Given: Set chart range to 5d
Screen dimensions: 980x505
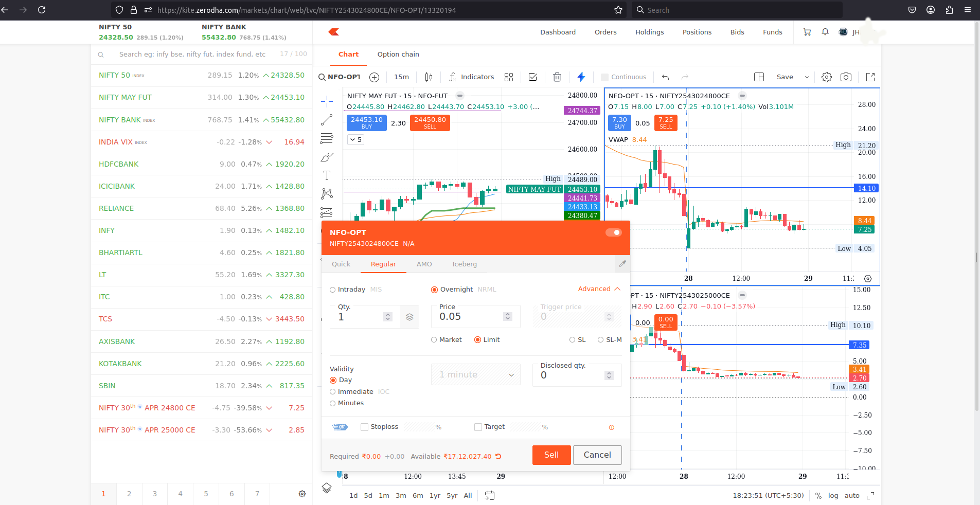Looking at the screenshot, I should (368, 496).
